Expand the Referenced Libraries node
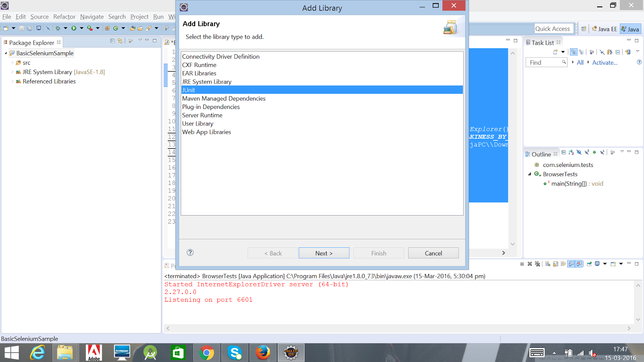This screenshot has height=362, width=644. [12, 81]
